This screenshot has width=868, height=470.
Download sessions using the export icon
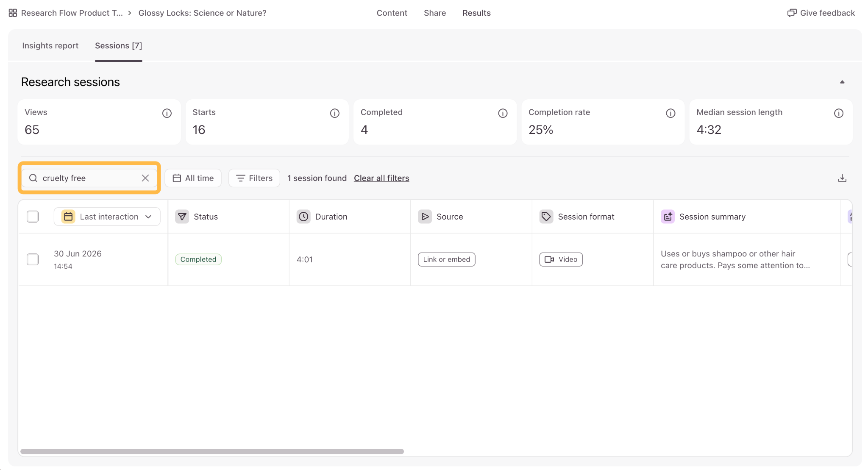tap(842, 178)
